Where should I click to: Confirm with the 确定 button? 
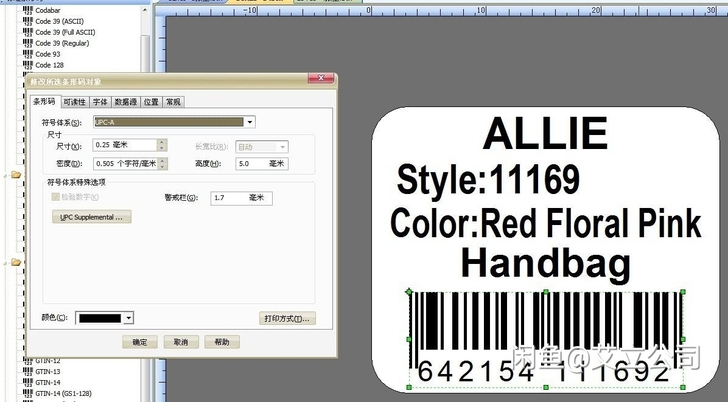click(140, 342)
